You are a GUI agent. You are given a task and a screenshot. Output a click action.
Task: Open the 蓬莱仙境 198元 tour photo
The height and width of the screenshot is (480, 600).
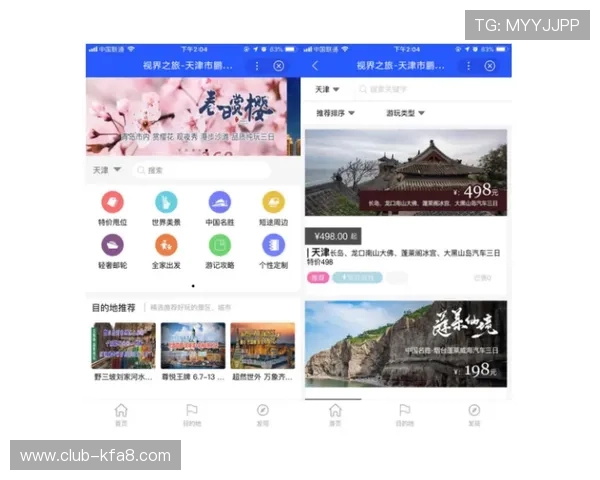(x=406, y=344)
